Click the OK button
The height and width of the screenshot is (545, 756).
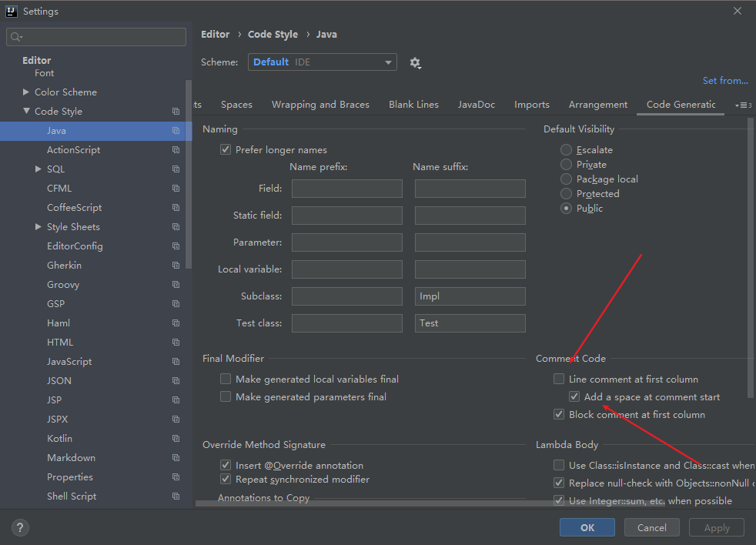tap(587, 527)
